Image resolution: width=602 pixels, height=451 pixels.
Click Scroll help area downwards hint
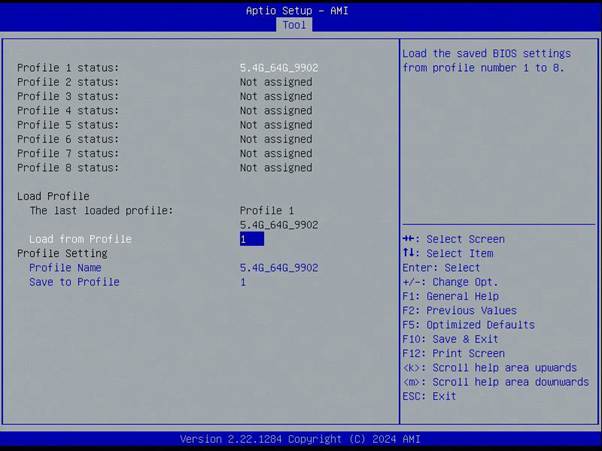[496, 382]
